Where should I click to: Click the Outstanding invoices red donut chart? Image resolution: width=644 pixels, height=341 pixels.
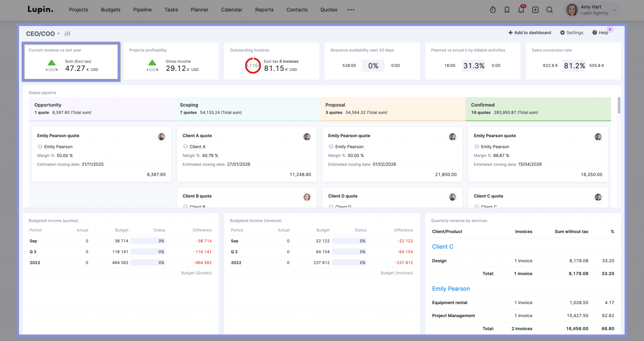pyautogui.click(x=253, y=65)
